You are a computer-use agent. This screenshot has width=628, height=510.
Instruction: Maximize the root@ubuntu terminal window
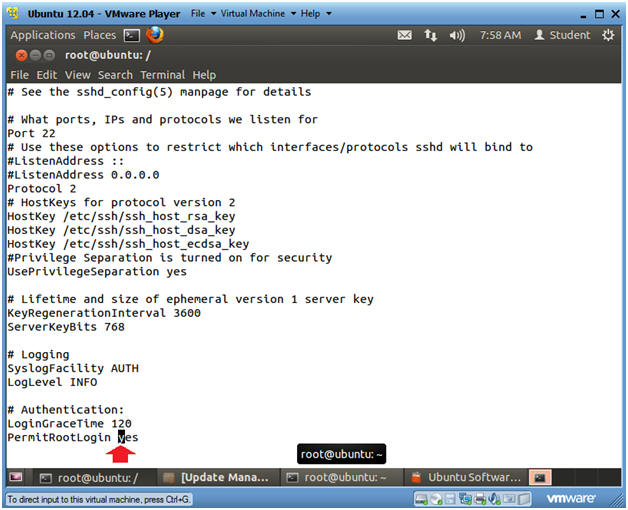coord(49,55)
